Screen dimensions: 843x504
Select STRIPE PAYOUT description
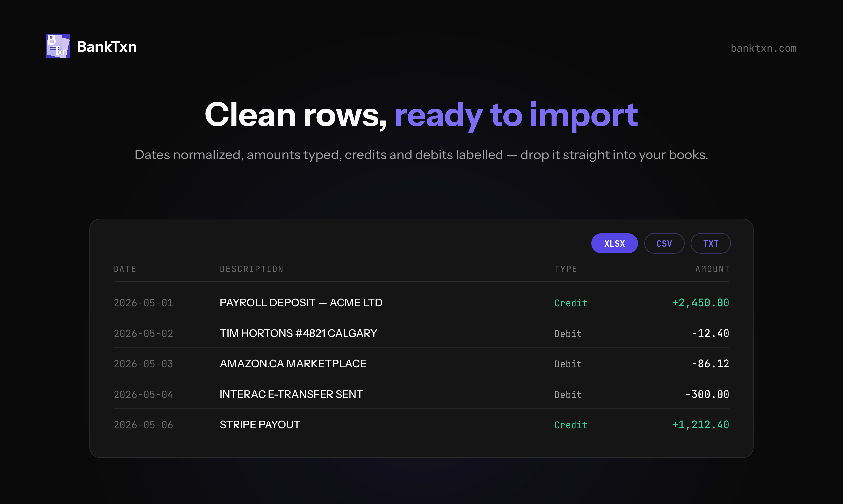pyautogui.click(x=260, y=425)
